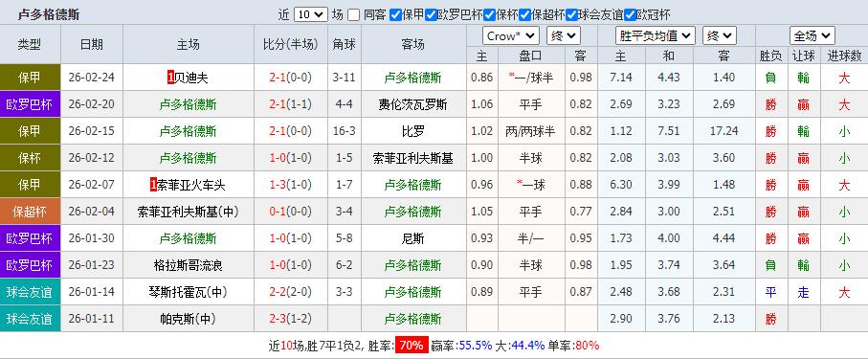
Task: Click the 让球 column header
Action: tap(804, 56)
